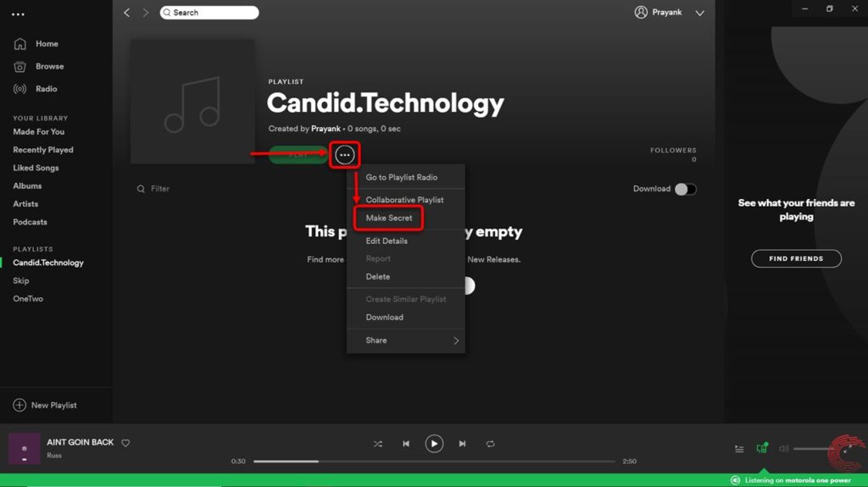Click AINT GOIN BACK song title

tap(81, 442)
